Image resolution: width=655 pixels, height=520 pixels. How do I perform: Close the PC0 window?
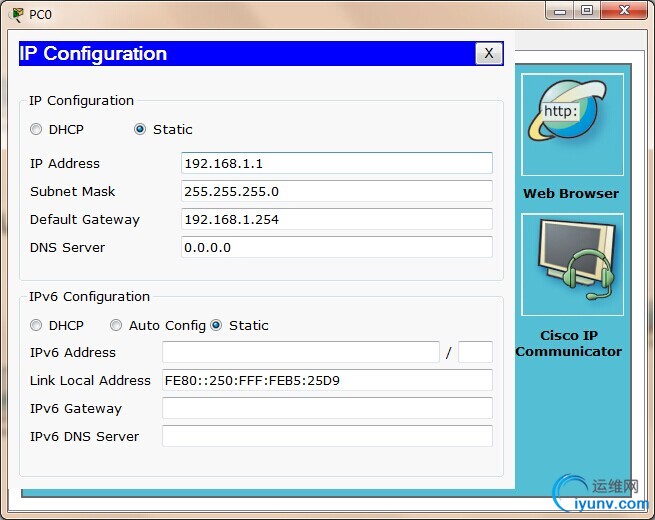coord(624,11)
